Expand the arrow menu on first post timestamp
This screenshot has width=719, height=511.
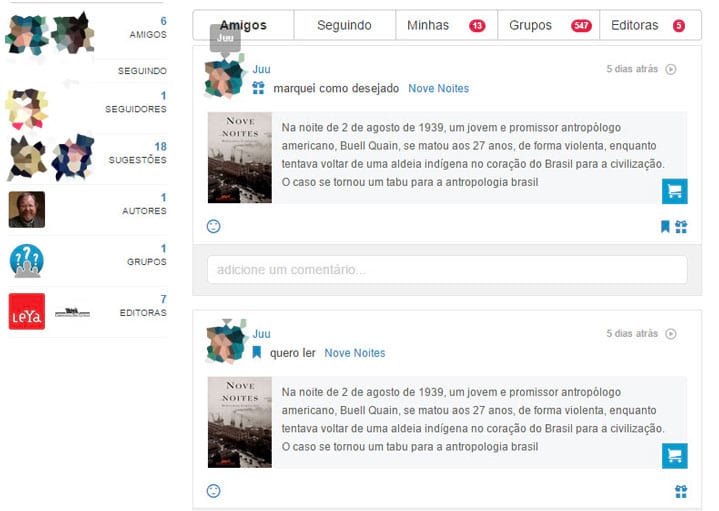pyautogui.click(x=671, y=69)
